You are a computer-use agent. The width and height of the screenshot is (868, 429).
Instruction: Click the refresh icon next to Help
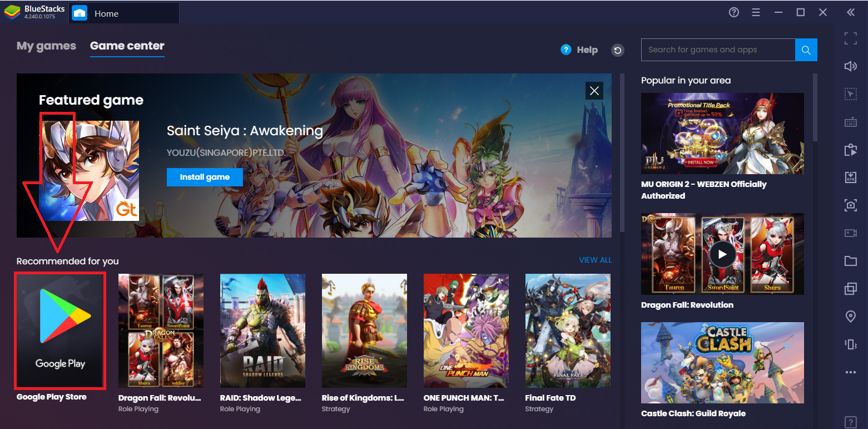click(618, 50)
